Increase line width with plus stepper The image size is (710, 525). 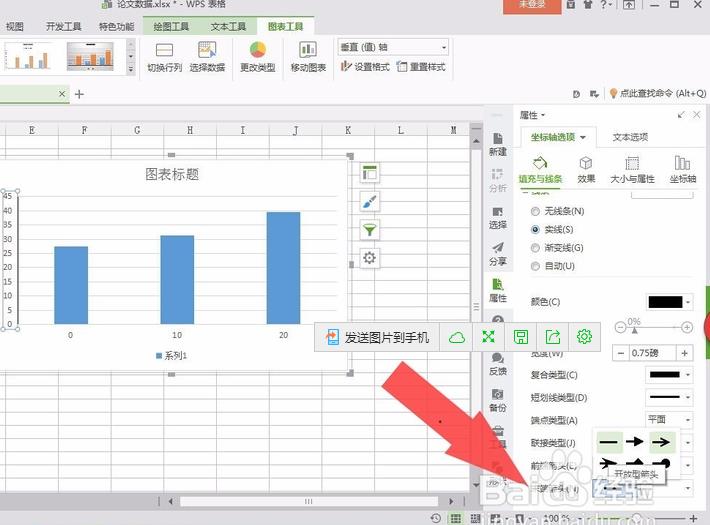click(684, 353)
